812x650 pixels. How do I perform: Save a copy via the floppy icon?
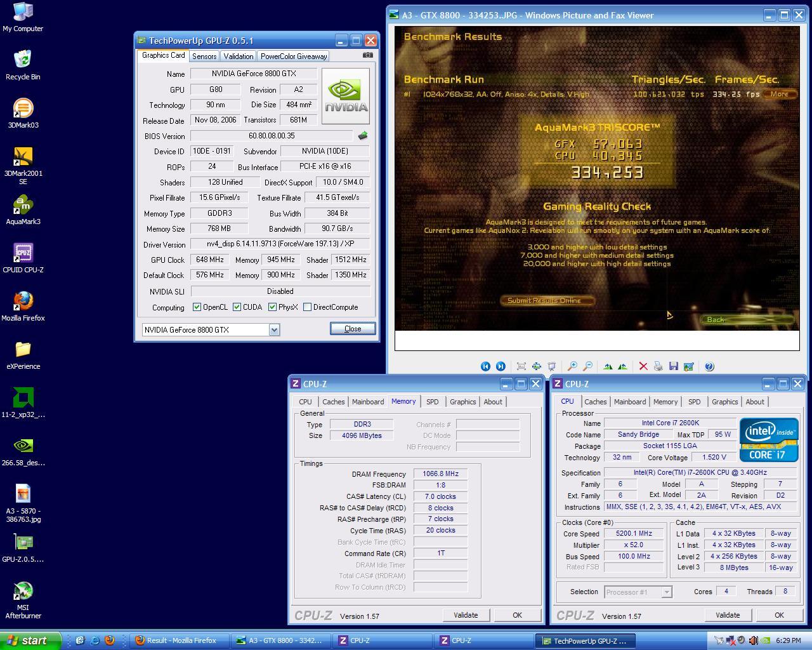pyautogui.click(x=674, y=366)
